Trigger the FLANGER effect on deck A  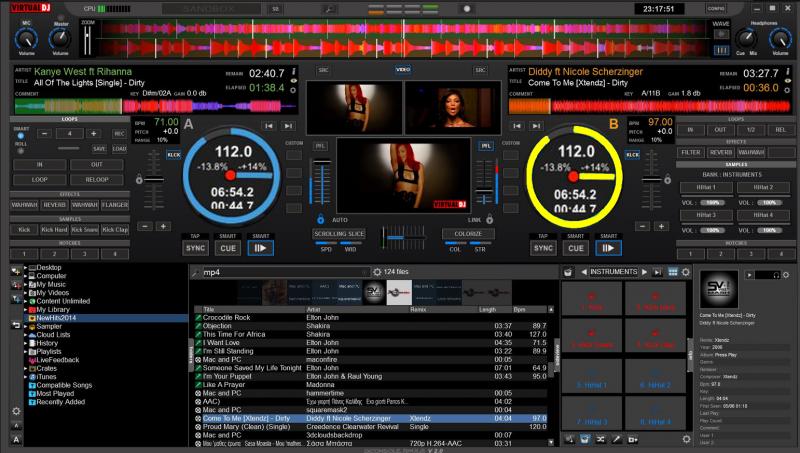115,205
